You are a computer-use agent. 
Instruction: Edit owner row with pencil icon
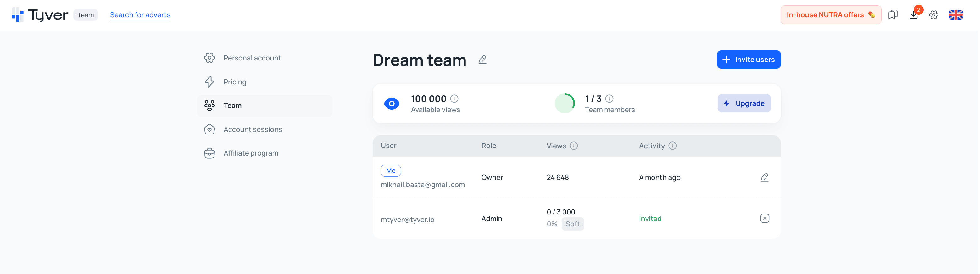764,177
